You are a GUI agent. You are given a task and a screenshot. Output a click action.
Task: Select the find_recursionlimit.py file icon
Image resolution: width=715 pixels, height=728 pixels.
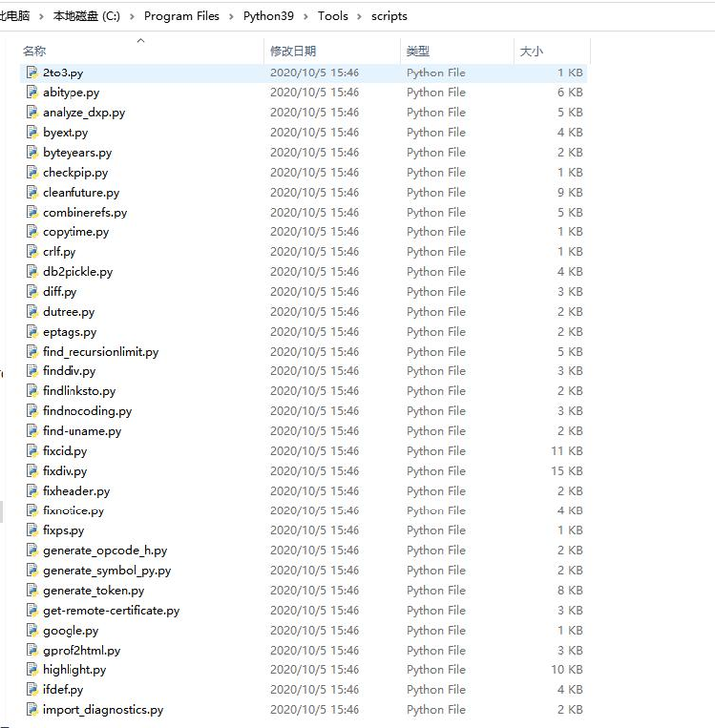(x=32, y=352)
